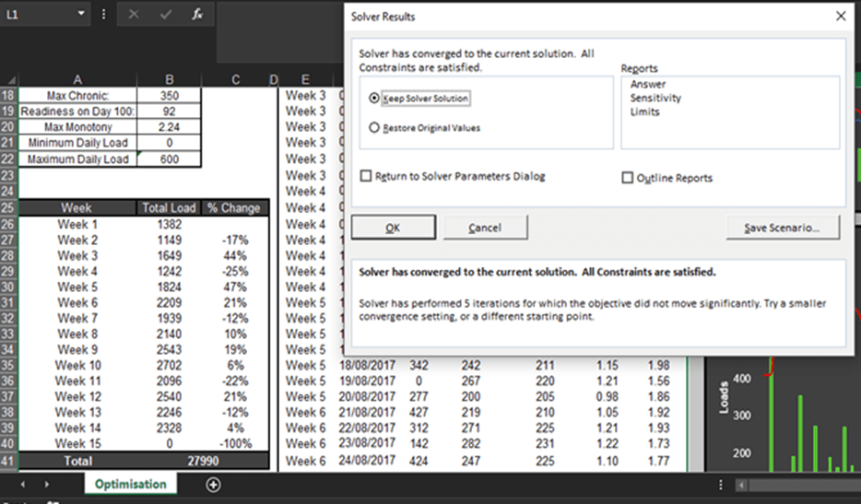Click the Insert Function fx icon

pos(198,15)
